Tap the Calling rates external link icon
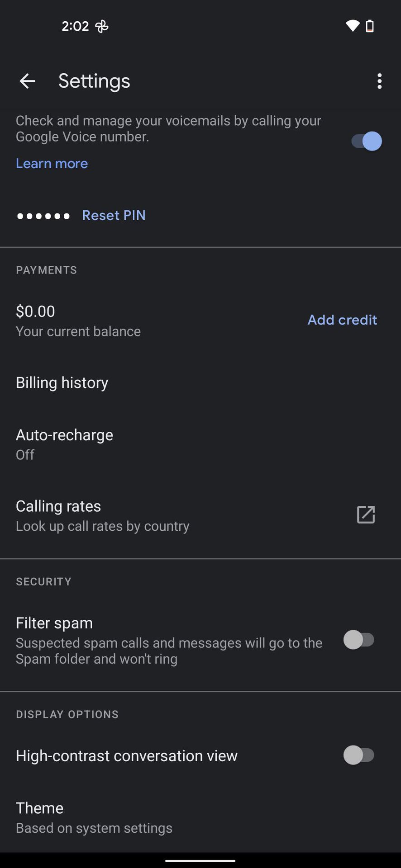Viewport: 401px width, 868px height. 366,515
